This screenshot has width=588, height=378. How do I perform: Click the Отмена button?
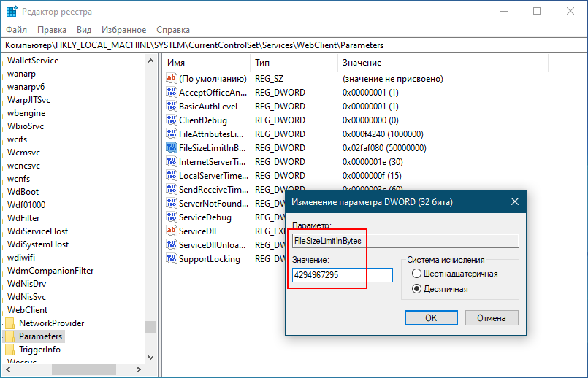pos(491,317)
